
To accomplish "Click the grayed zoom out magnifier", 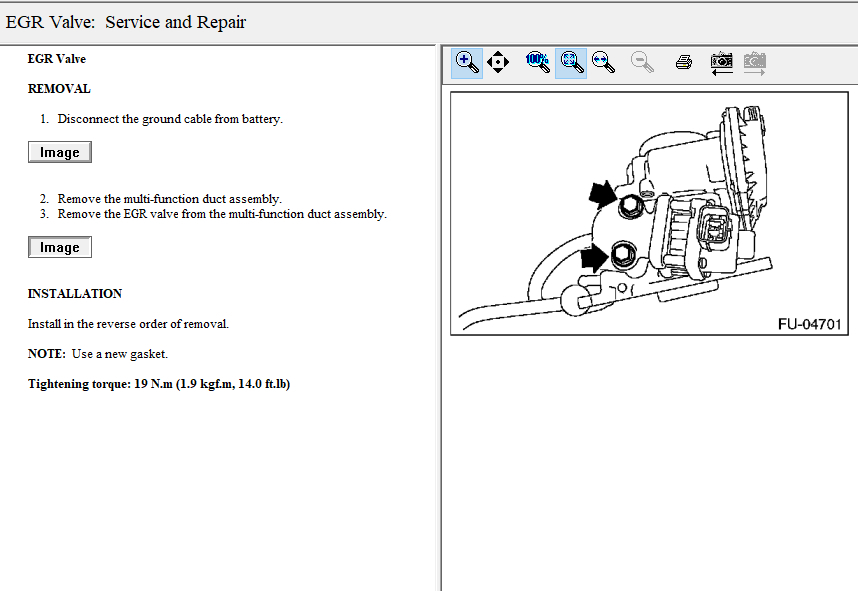I will tap(642, 62).
